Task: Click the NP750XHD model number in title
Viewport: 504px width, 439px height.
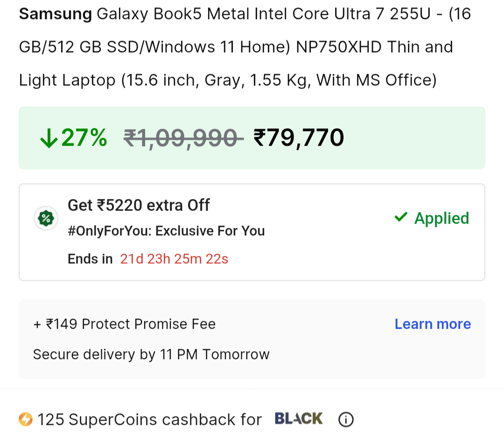Action: pyautogui.click(x=339, y=47)
